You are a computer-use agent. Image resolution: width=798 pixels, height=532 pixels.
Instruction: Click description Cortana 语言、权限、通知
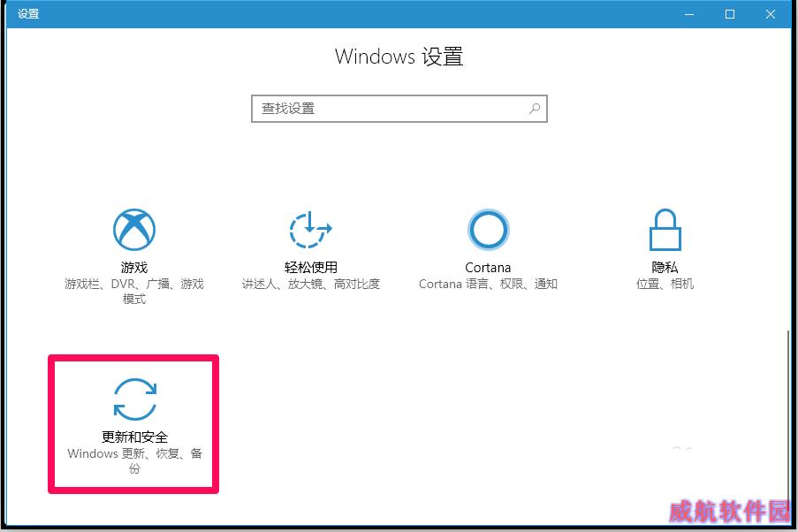488,284
